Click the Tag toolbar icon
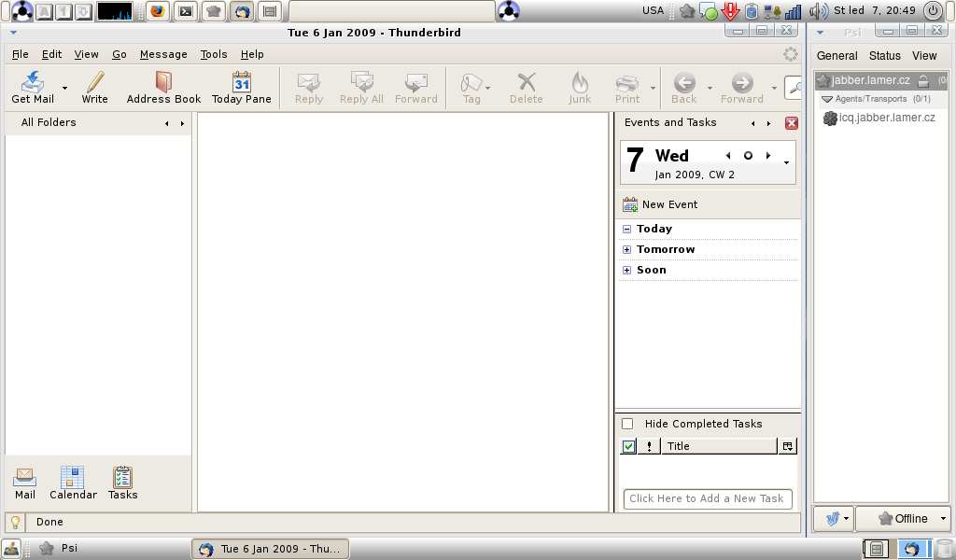 [x=471, y=82]
